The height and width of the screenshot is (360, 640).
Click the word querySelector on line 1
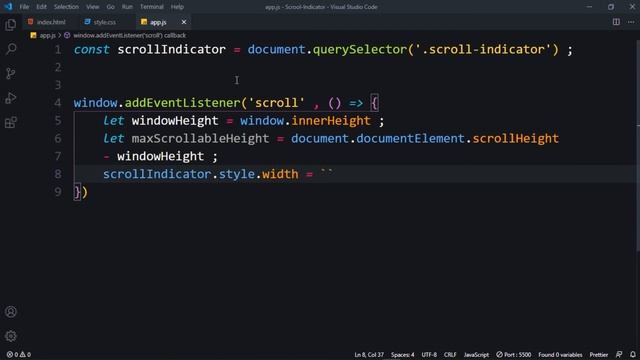pos(360,50)
